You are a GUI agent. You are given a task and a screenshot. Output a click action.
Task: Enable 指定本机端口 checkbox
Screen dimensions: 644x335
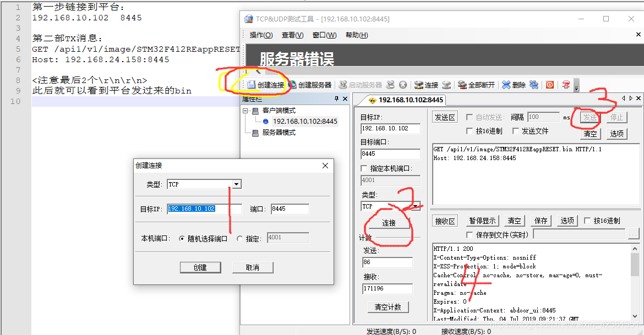(363, 168)
